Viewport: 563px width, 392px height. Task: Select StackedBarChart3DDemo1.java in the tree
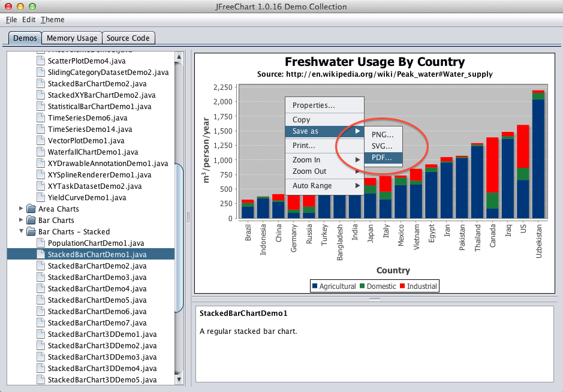[x=103, y=334]
